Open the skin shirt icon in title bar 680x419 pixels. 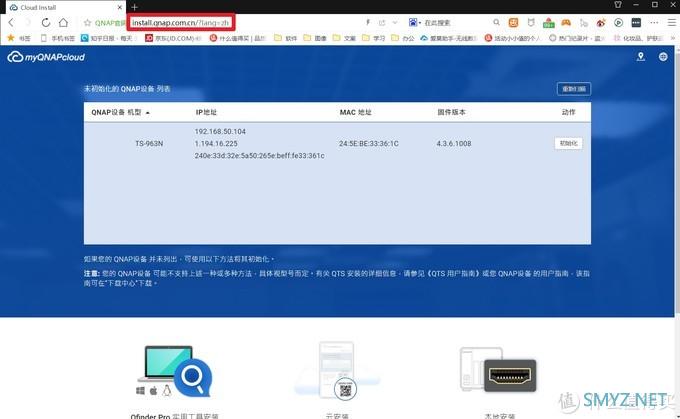(618, 4)
